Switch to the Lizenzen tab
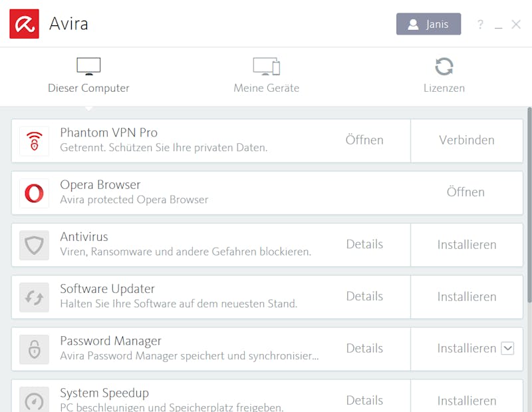 click(x=444, y=75)
